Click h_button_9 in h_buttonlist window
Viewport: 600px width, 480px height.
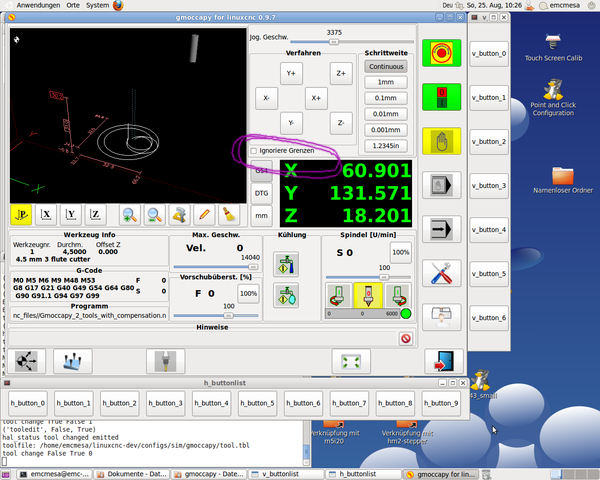pos(441,403)
